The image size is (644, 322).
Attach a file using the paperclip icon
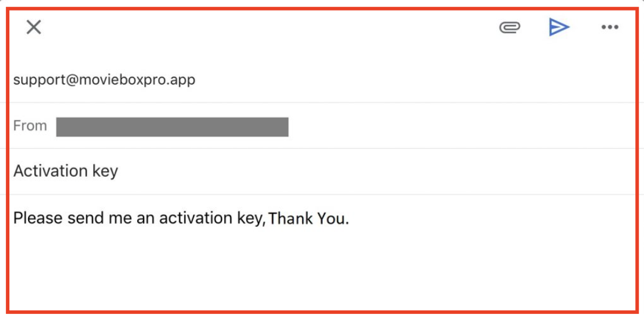tap(510, 27)
